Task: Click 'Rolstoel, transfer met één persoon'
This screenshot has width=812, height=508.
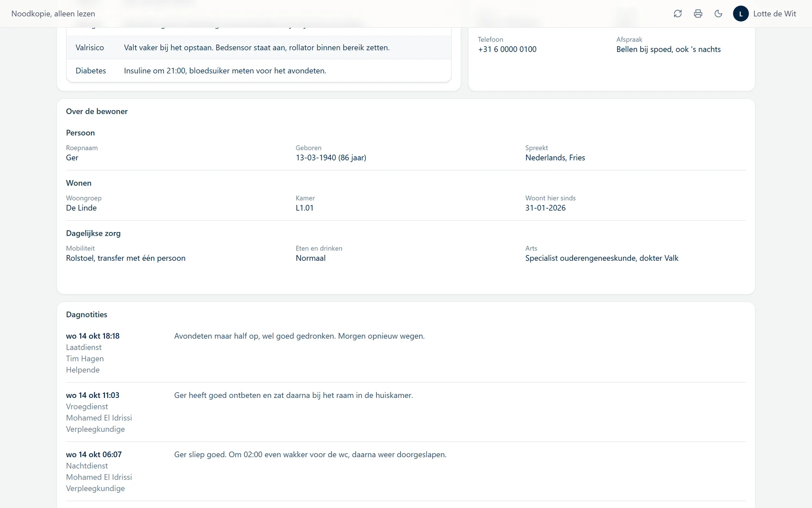Action: tap(126, 258)
